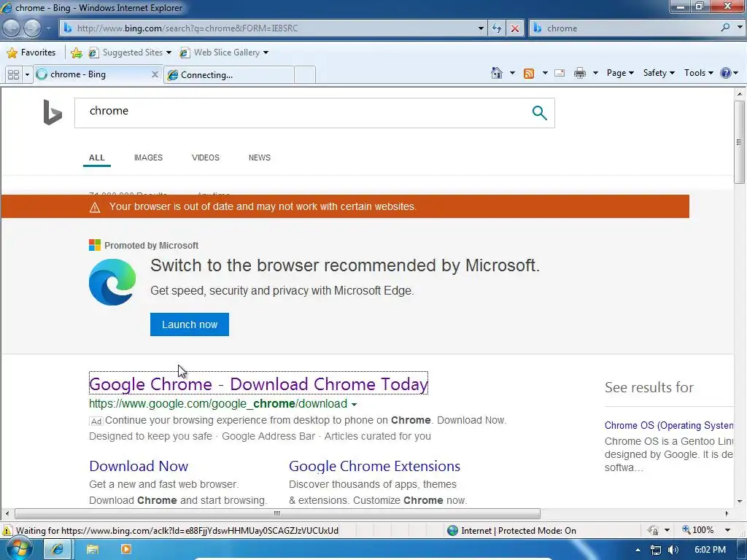
Task: Click the Refresh page icon
Action: (x=496, y=28)
